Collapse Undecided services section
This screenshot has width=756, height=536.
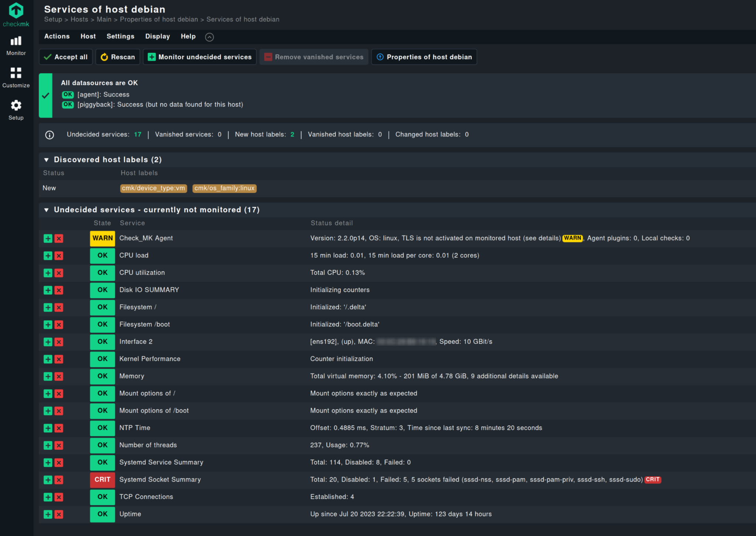pos(47,210)
